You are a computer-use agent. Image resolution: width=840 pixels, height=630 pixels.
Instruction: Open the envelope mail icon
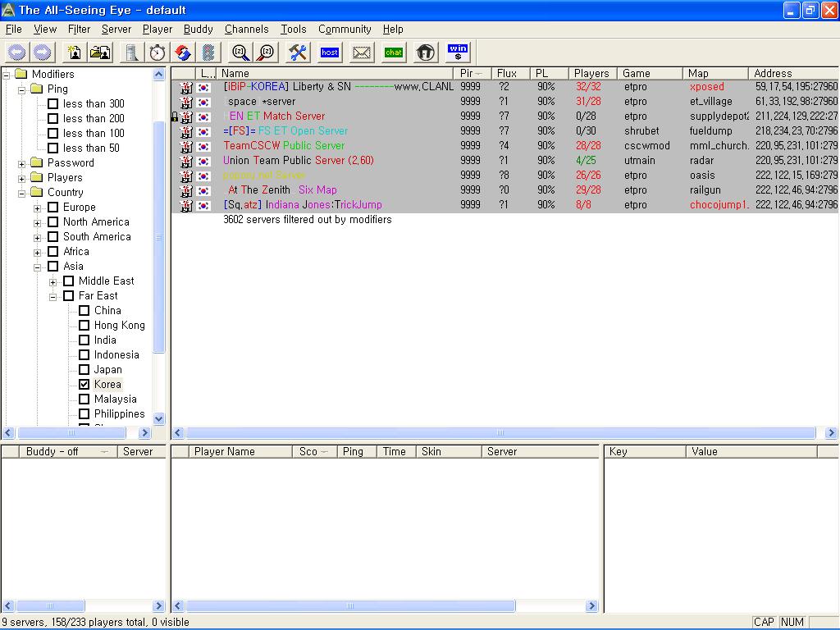point(362,52)
